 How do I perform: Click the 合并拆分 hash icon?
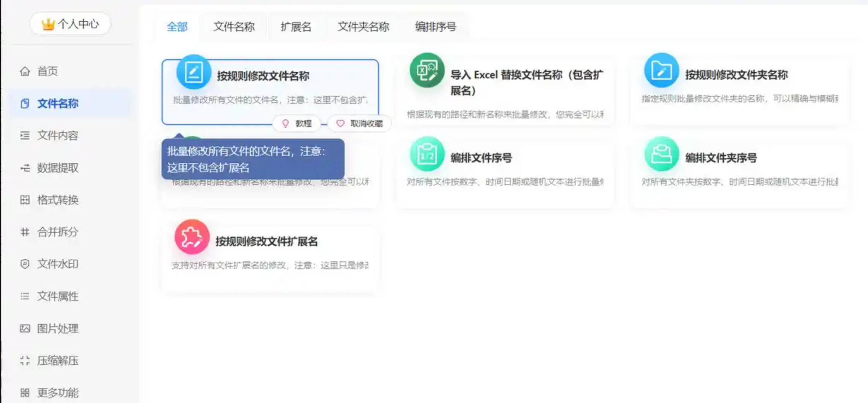pyautogui.click(x=25, y=232)
